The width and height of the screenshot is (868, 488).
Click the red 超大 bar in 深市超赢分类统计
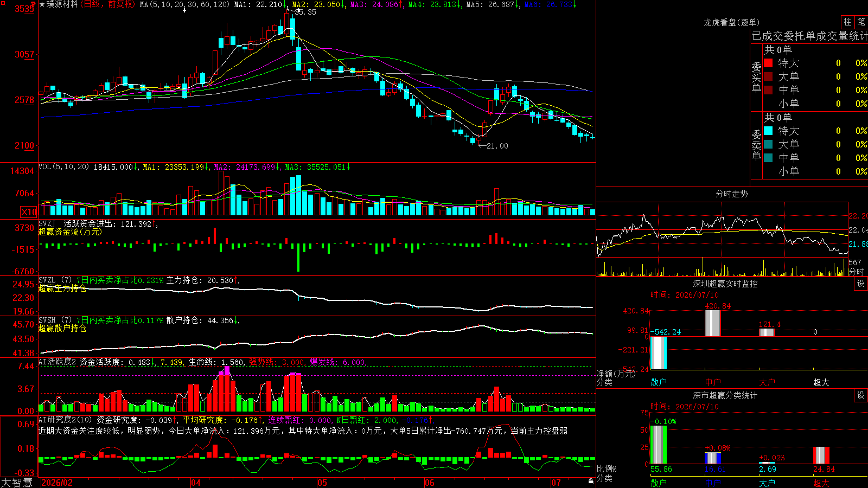tap(821, 455)
